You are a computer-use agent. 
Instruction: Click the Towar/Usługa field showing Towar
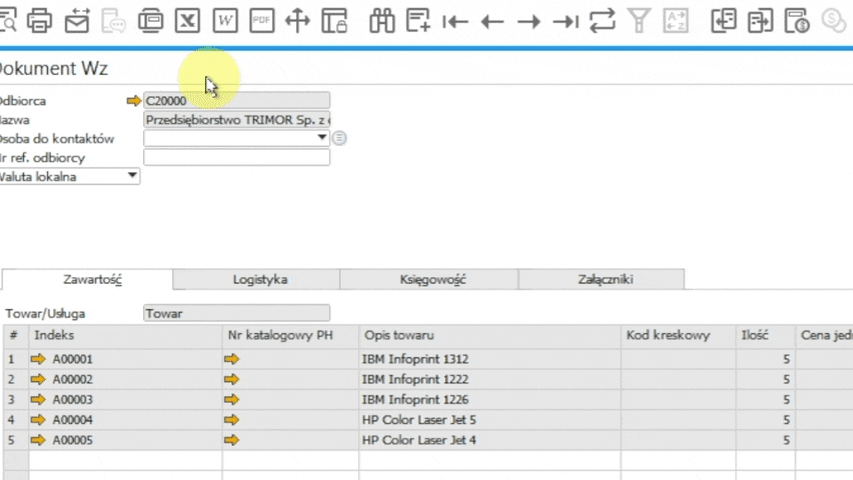[x=237, y=313]
